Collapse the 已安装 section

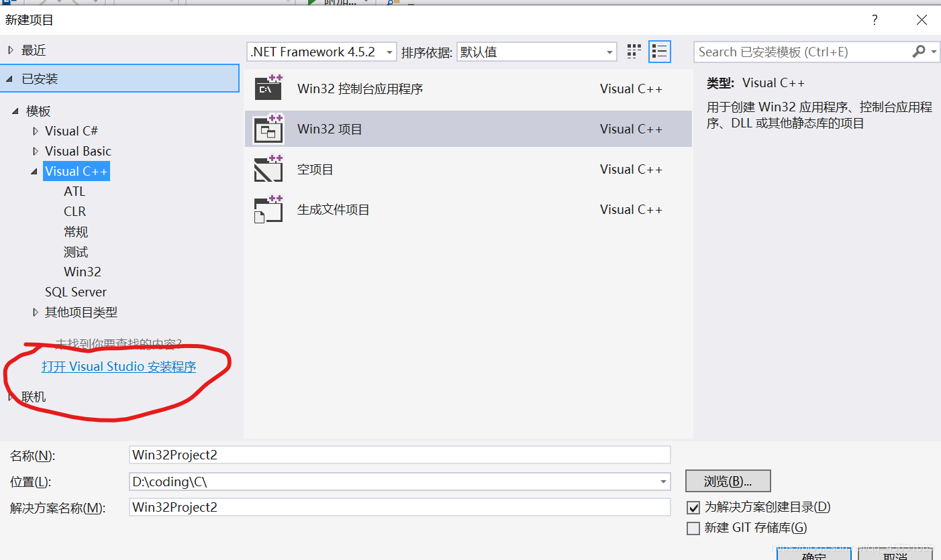[x=9, y=79]
